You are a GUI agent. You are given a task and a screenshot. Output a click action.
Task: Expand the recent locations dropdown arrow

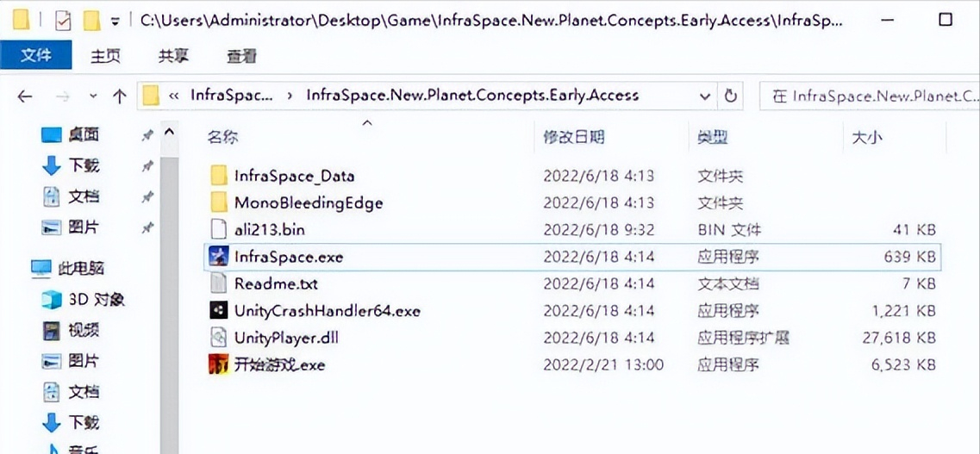click(x=93, y=96)
